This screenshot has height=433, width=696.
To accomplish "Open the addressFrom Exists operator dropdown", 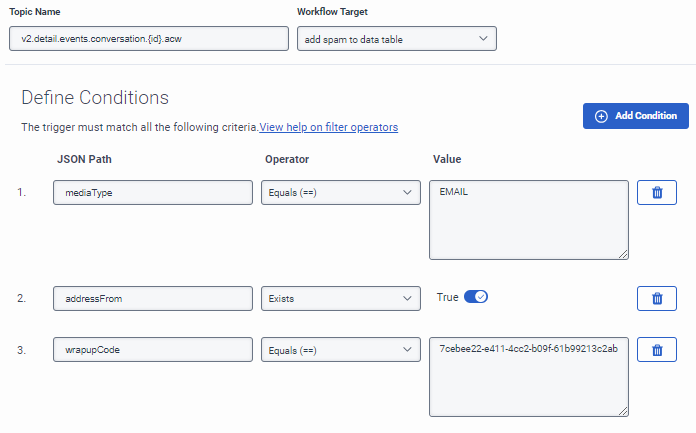I will click(340, 298).
